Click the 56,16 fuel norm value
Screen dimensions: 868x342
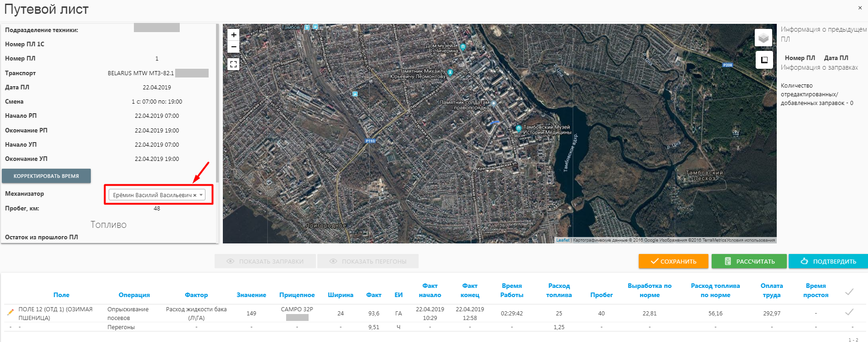[715, 314]
